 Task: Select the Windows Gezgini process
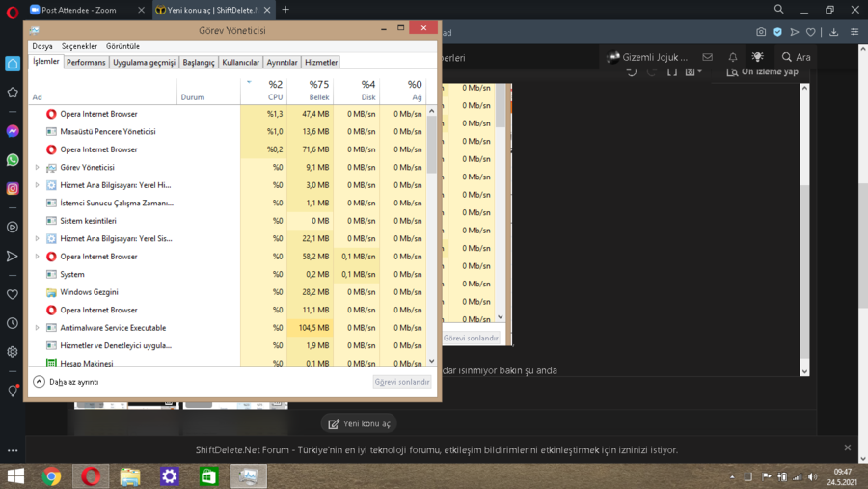point(228,292)
